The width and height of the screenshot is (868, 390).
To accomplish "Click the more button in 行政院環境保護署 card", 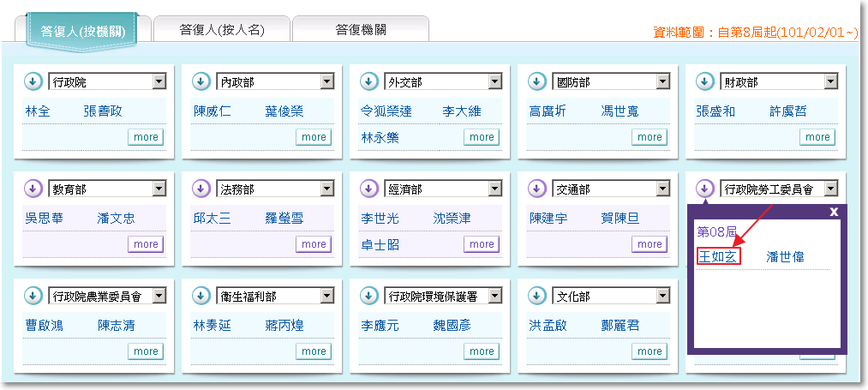I will 482,351.
